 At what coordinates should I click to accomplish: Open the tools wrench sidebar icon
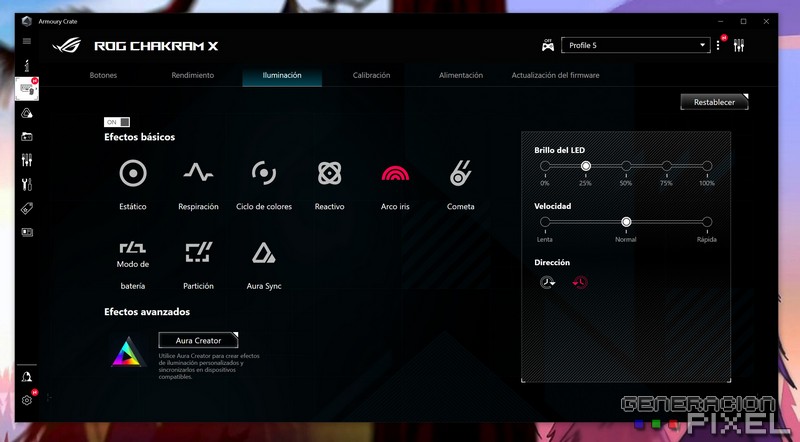[x=27, y=184]
